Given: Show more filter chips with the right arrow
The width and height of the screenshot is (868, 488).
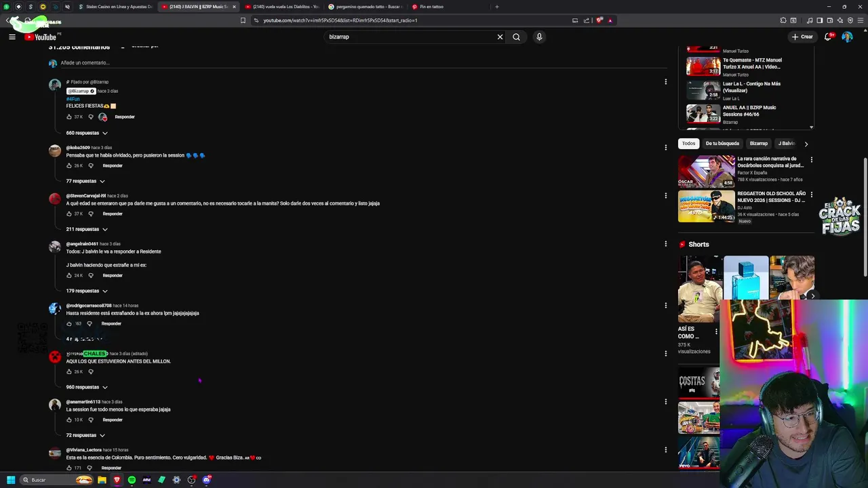Looking at the screenshot, I should [x=806, y=144].
